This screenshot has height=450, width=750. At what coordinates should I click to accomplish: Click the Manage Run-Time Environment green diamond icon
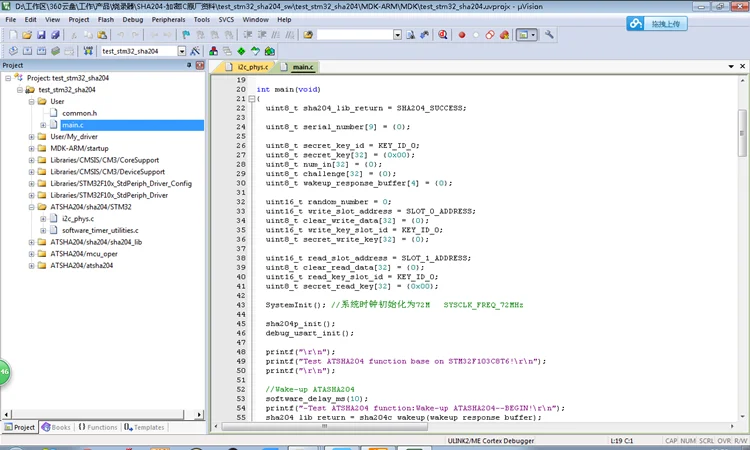point(241,51)
